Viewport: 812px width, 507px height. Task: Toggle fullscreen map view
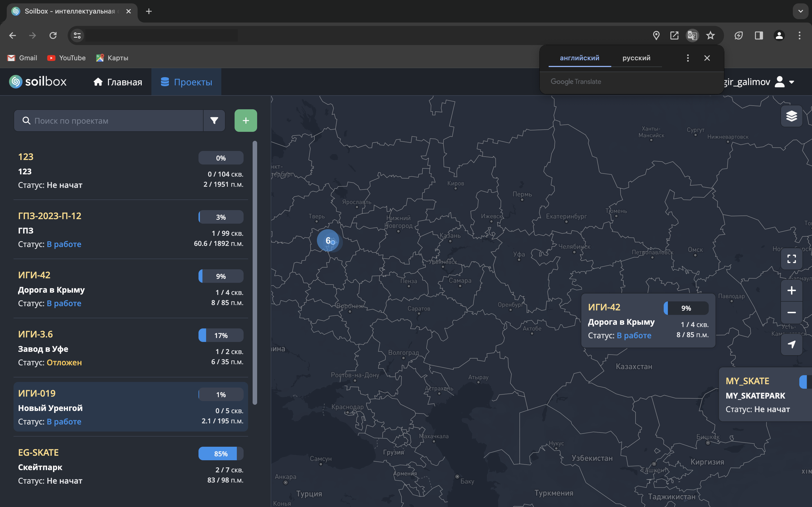(791, 259)
